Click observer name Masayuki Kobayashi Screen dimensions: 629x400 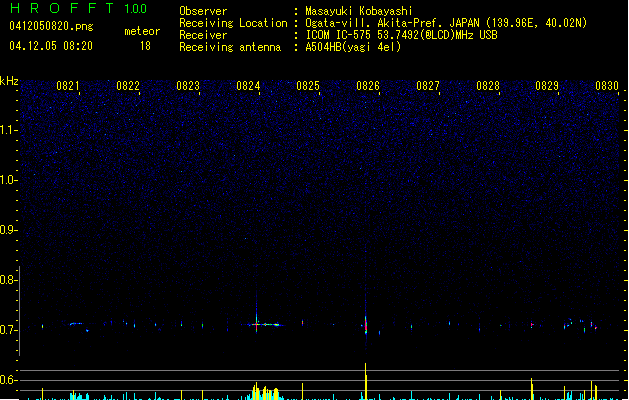coord(358,11)
